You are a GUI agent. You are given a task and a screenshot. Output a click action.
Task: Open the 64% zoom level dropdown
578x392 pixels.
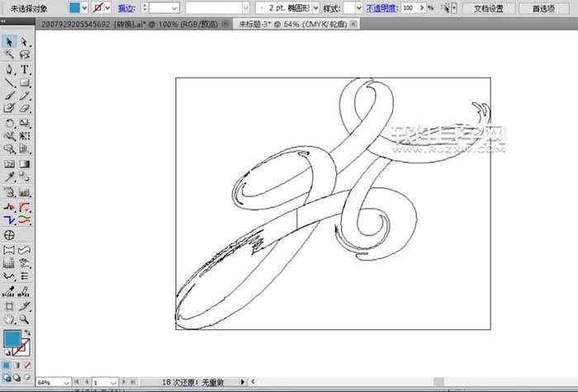click(x=66, y=382)
